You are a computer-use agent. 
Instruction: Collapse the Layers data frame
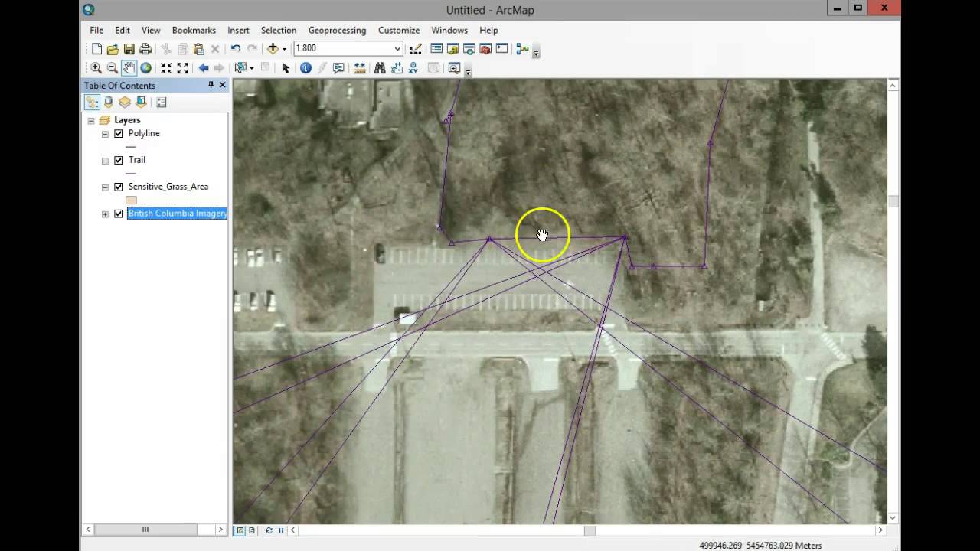[91, 120]
